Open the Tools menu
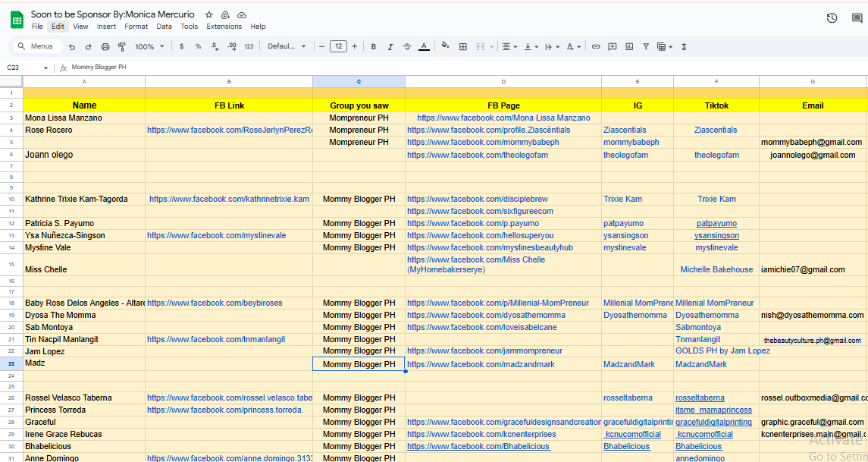868x462 pixels. click(189, 26)
